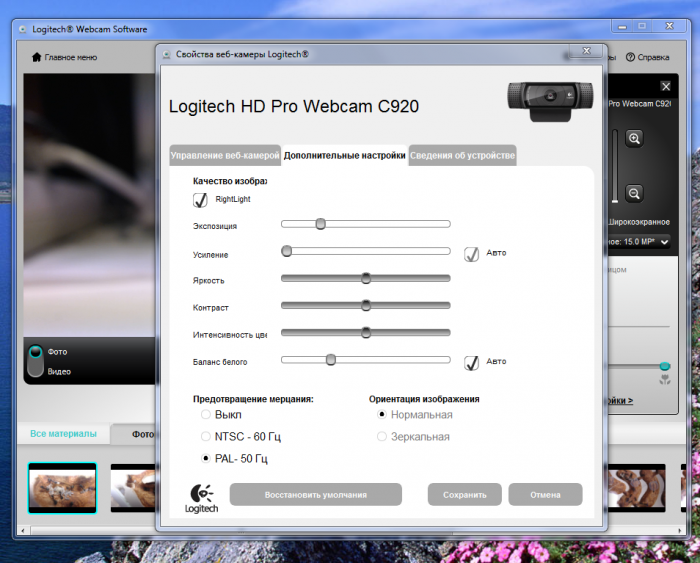
Task: Click the Яркость slider handle
Action: pyautogui.click(x=366, y=278)
